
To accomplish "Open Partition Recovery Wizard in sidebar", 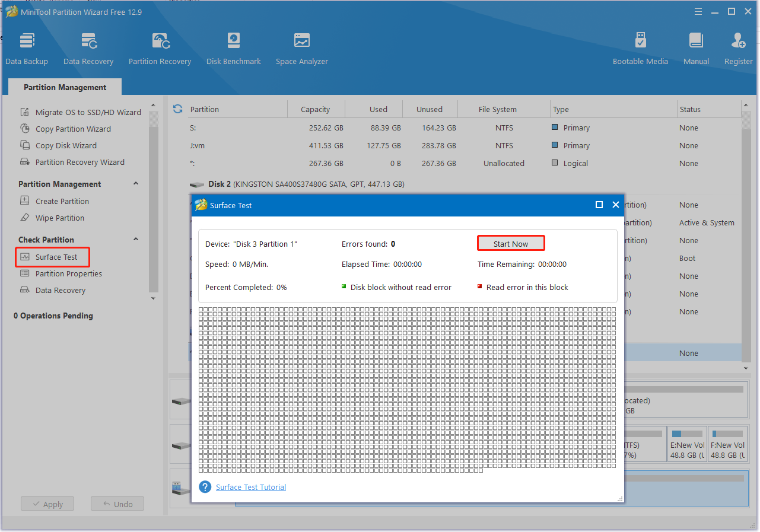I will click(x=72, y=162).
